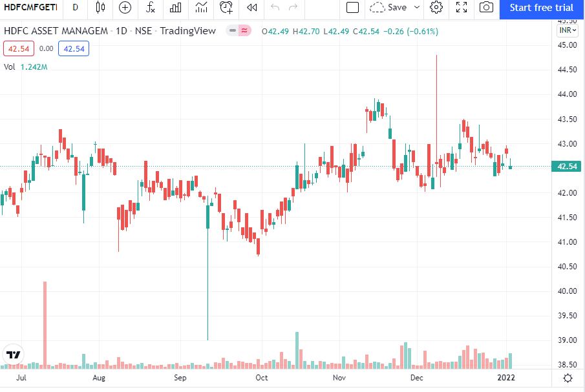Undo the last chart action

tap(275, 8)
